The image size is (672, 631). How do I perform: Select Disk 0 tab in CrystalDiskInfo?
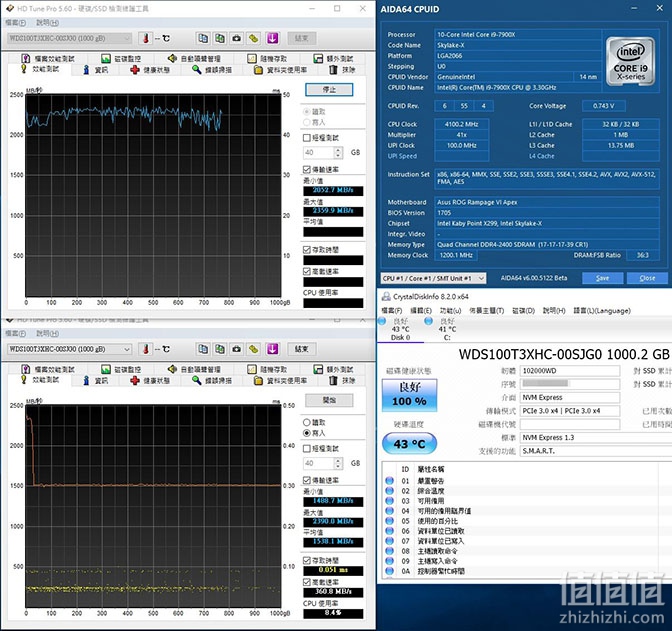tap(401, 329)
